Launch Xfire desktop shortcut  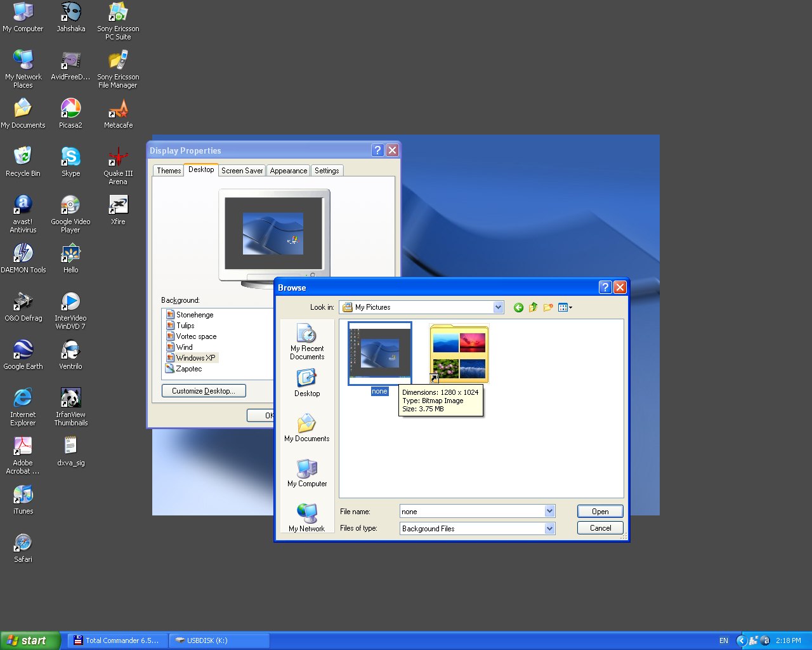[x=118, y=210]
